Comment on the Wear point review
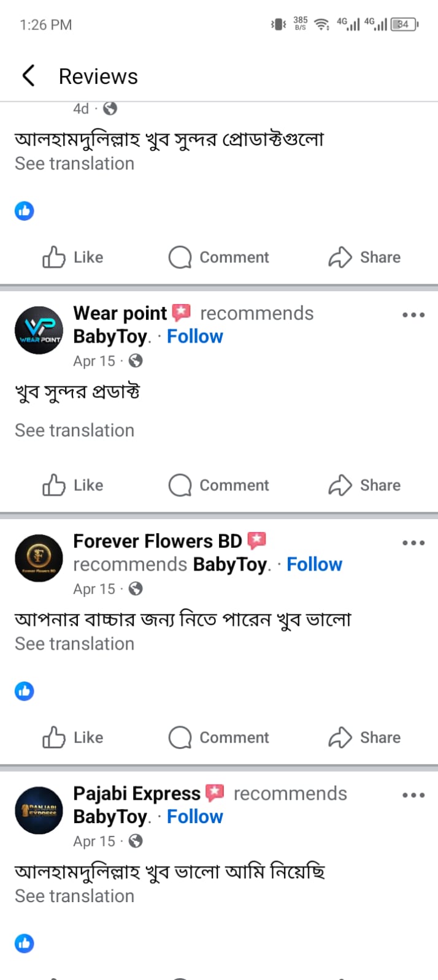The width and height of the screenshot is (438, 980). (219, 485)
